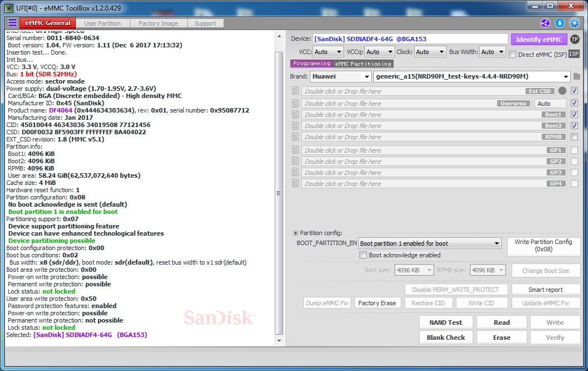Uncheck the Userarea checkbox
Screen dimensions: 588x371
tap(574, 103)
